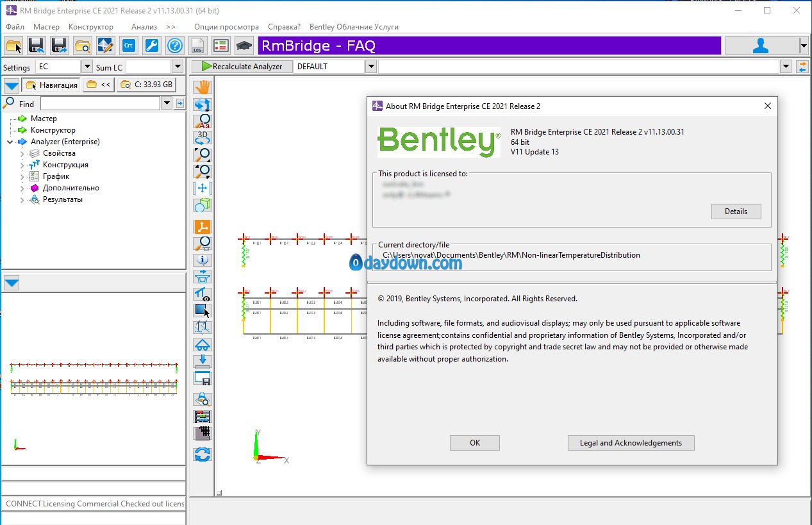Toggle the blue square select icon
The image size is (812, 525).
tap(203, 311)
